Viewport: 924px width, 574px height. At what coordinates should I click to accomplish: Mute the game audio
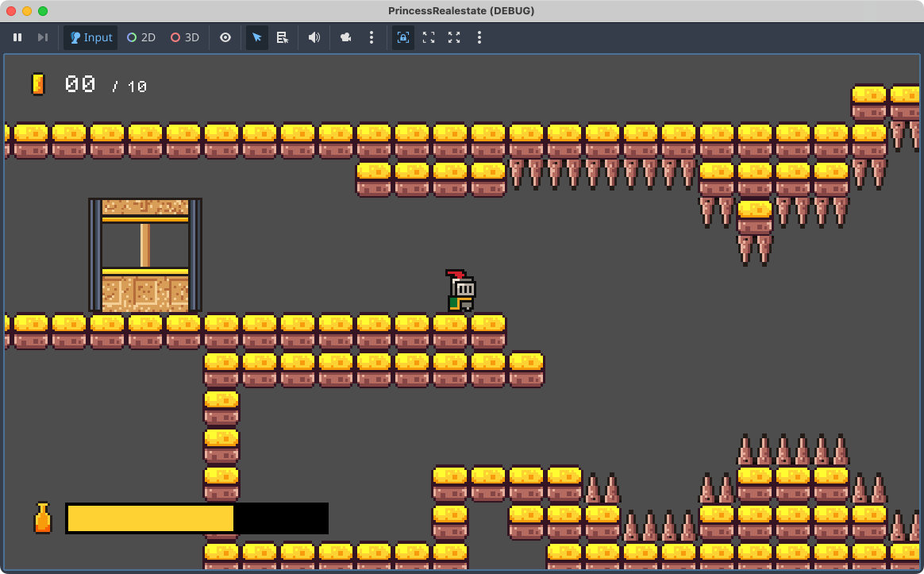tap(314, 37)
